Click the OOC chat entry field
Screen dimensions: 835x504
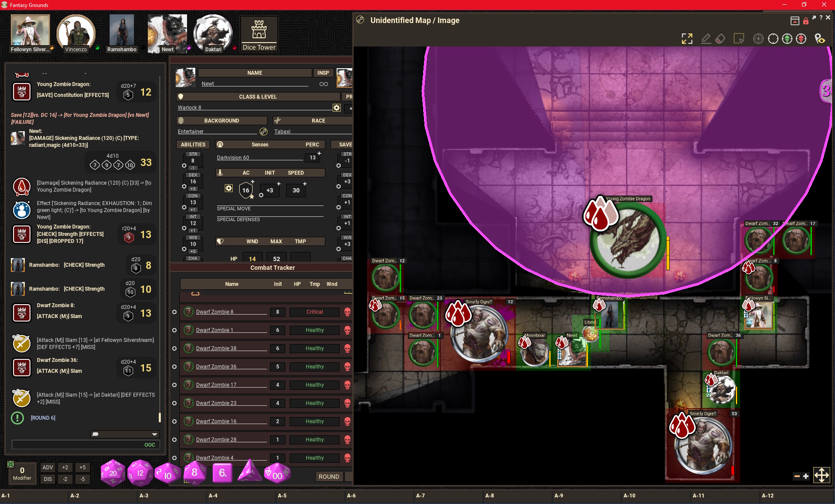[86, 444]
